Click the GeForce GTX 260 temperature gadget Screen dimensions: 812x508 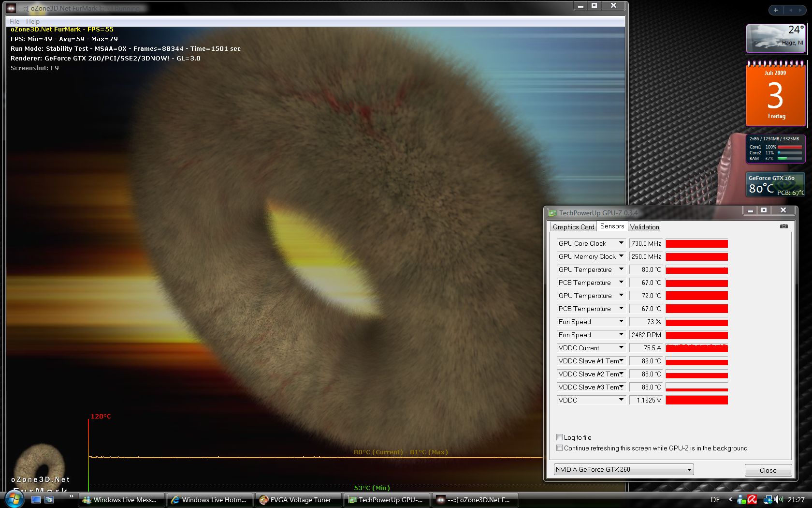tap(775, 184)
